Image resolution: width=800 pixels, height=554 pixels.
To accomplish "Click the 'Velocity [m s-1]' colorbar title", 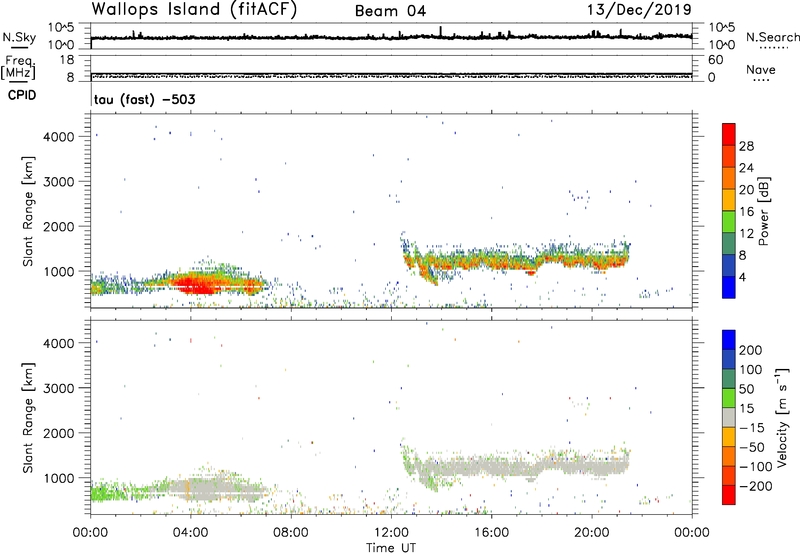I will 782,417.
